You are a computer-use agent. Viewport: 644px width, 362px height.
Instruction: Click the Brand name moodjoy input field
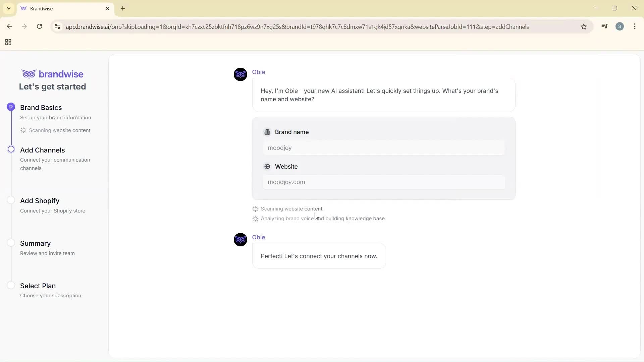point(384,148)
